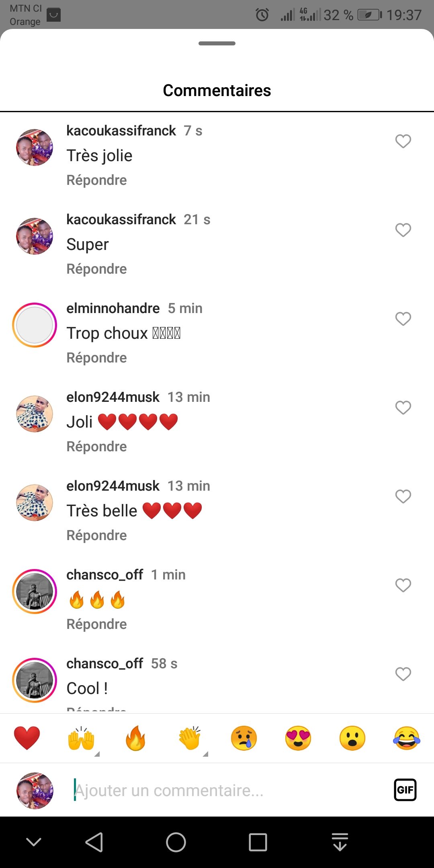This screenshot has height=868, width=434.
Task: Tap the red heart quick-reaction emoji
Action: (27, 738)
